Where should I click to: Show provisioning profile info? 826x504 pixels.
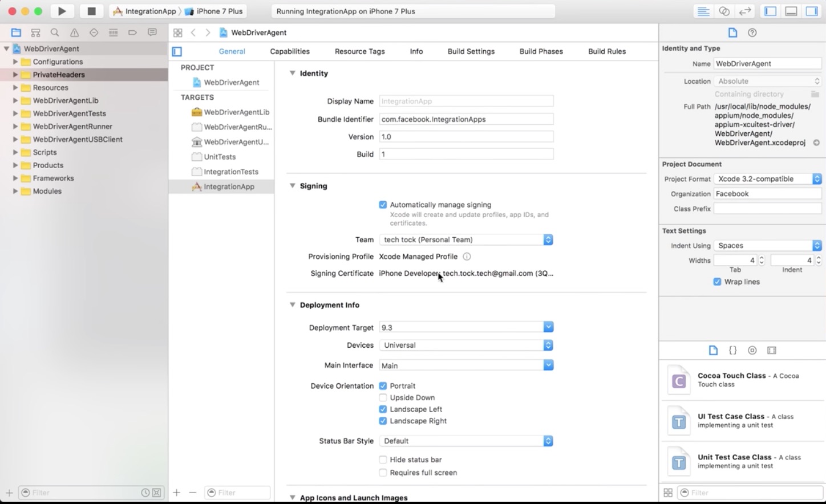click(467, 257)
